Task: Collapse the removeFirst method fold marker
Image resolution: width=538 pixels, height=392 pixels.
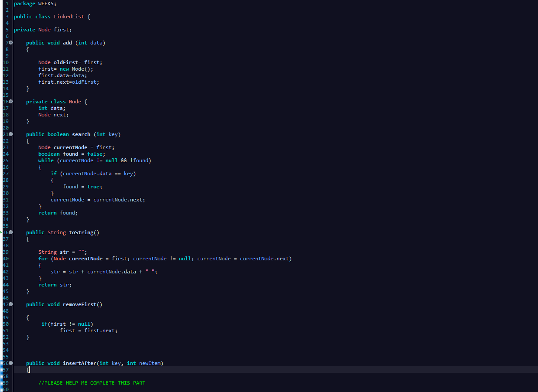Action: (x=11, y=304)
